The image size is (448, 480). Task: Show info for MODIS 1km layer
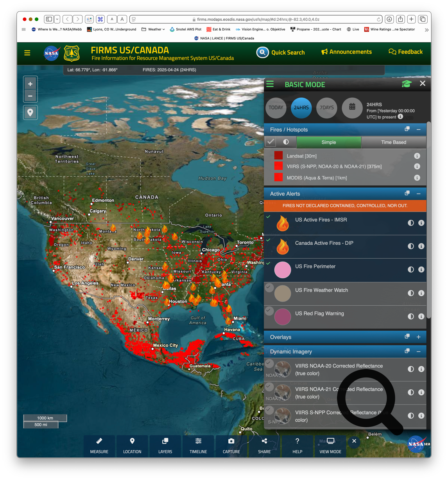[417, 178]
